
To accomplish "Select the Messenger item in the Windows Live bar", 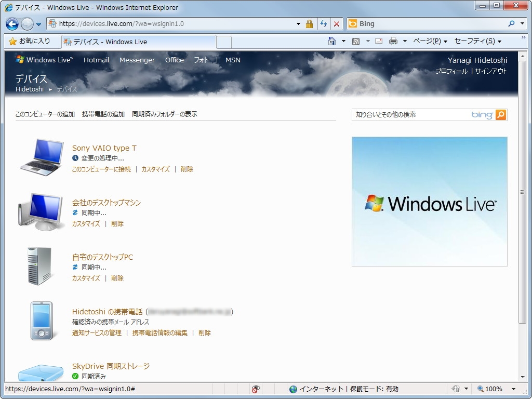I will [137, 60].
